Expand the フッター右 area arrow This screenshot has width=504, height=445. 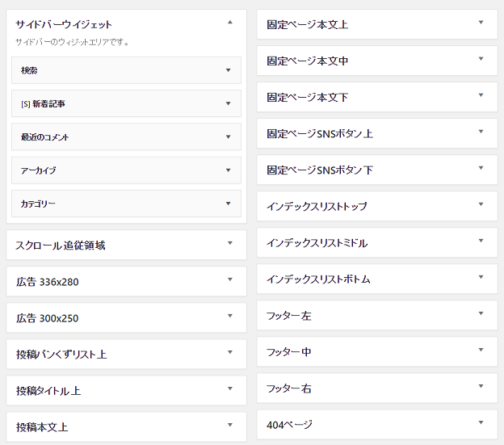click(x=481, y=386)
